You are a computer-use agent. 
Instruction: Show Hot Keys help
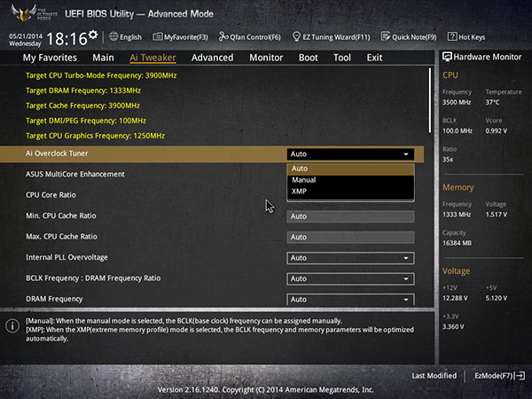coord(472,37)
